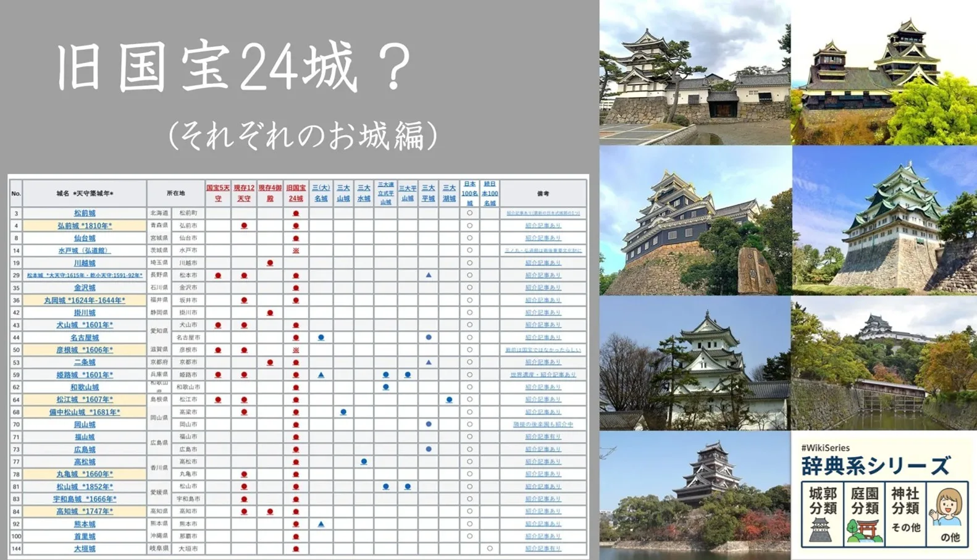The height and width of the screenshot is (560, 977).
Task: Open the 三(大)名城 column header link
Action: (x=321, y=193)
